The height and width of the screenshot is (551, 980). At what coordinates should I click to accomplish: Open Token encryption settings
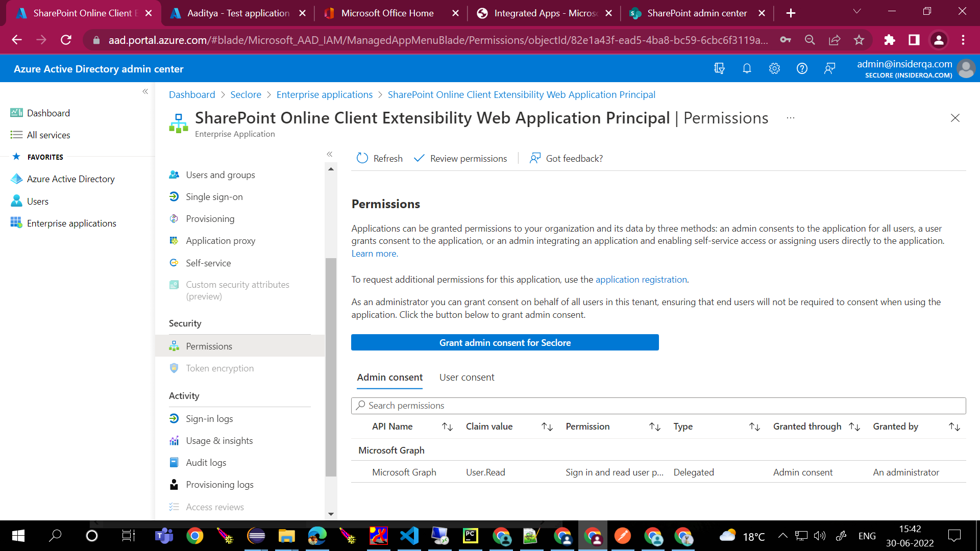coord(219,368)
